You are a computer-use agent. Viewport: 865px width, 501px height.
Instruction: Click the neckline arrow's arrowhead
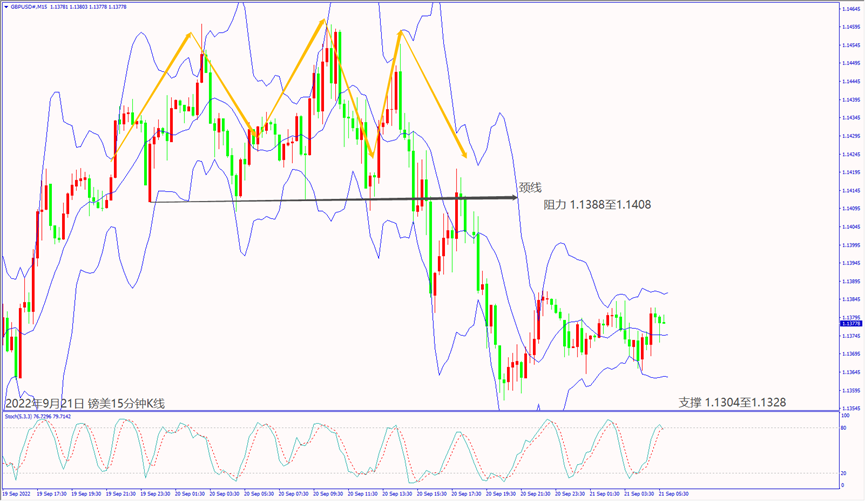(513, 200)
